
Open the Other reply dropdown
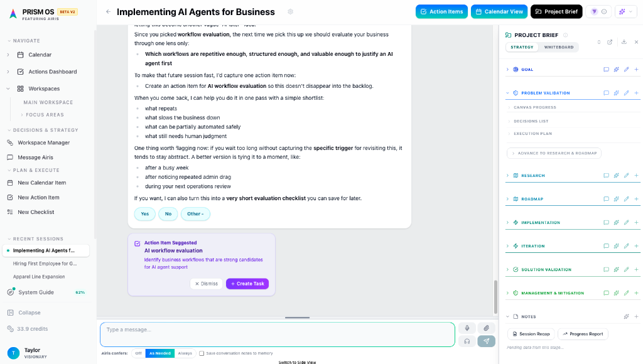(x=195, y=214)
